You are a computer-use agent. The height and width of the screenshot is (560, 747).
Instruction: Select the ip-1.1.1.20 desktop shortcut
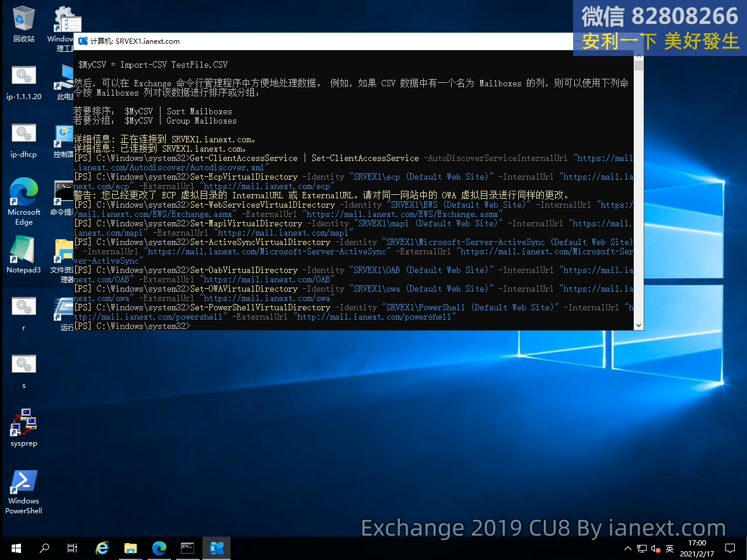24,82
